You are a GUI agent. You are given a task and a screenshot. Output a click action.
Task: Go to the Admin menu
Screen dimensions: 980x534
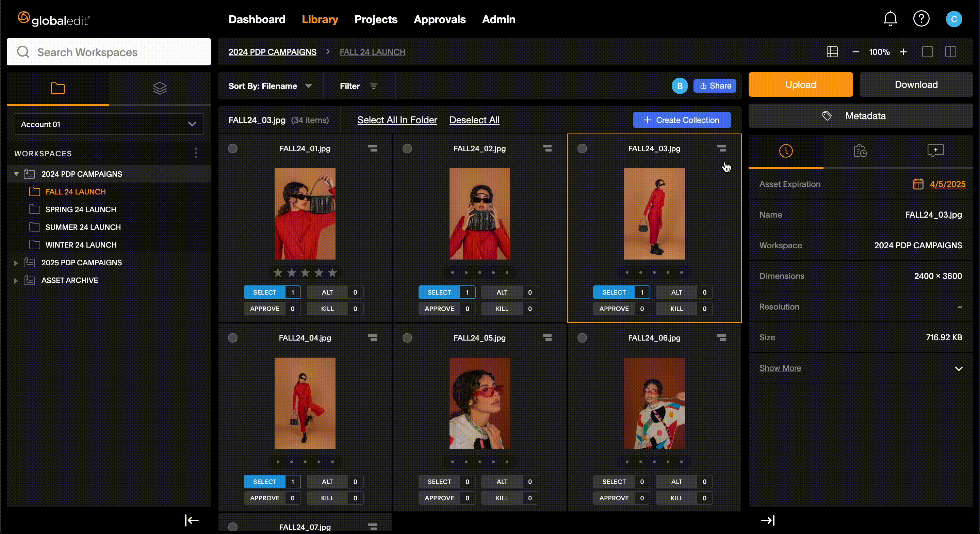click(x=499, y=19)
